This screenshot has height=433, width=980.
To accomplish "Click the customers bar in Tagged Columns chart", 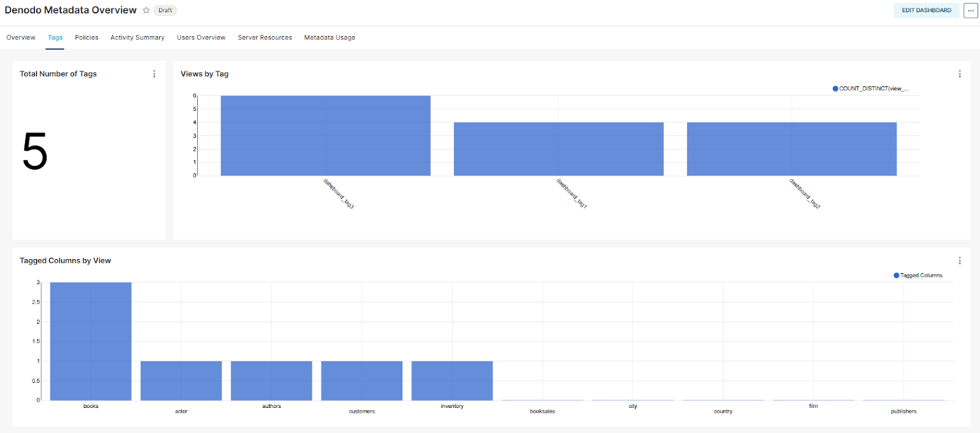I will (362, 381).
